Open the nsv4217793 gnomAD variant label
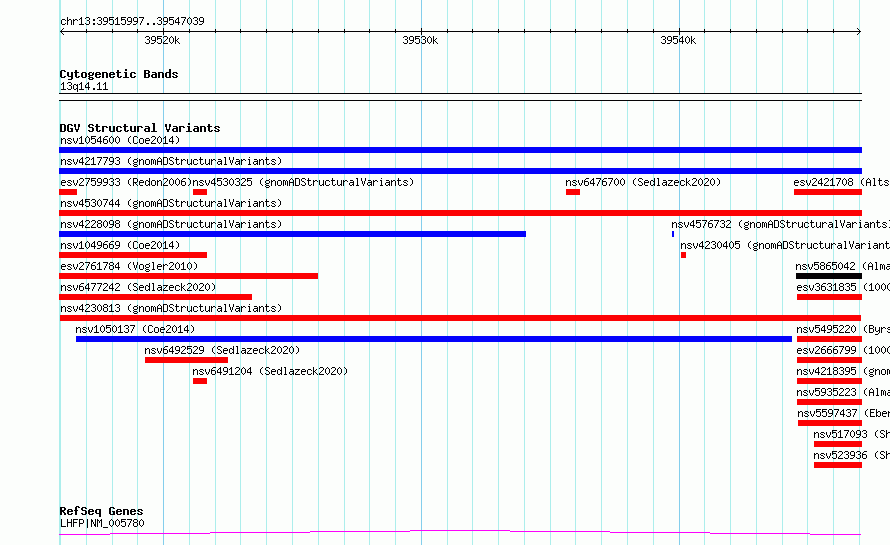The image size is (890, 545). 171,161
